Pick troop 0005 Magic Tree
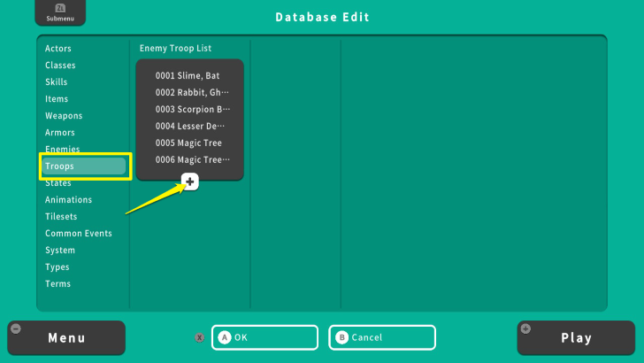This screenshot has width=644, height=363. coord(189,143)
